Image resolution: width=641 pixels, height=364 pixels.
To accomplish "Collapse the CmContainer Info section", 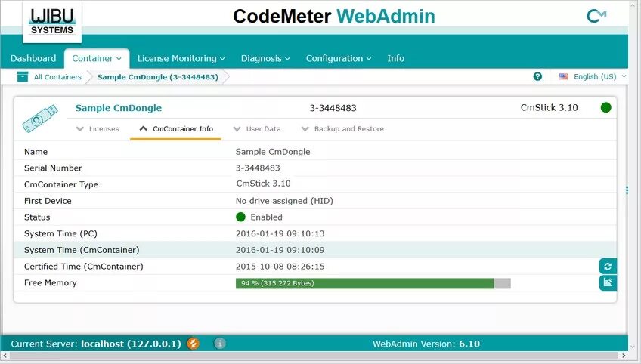I will pyautogui.click(x=176, y=128).
